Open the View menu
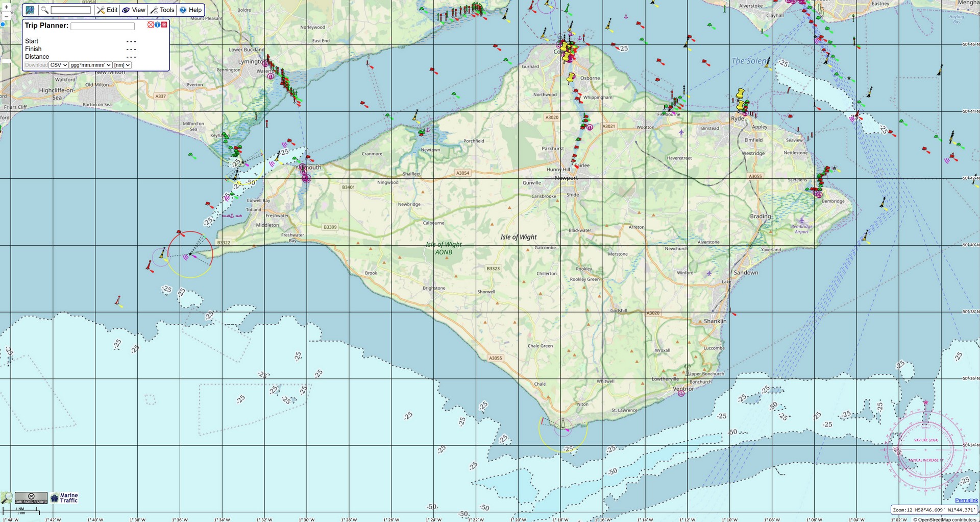 [x=134, y=10]
